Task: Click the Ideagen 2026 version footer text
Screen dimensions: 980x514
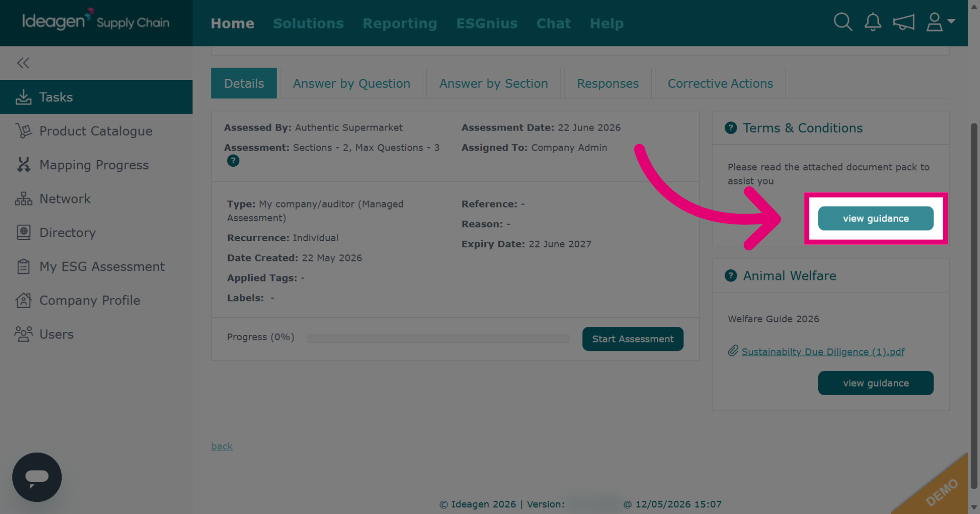Action: tap(580, 504)
